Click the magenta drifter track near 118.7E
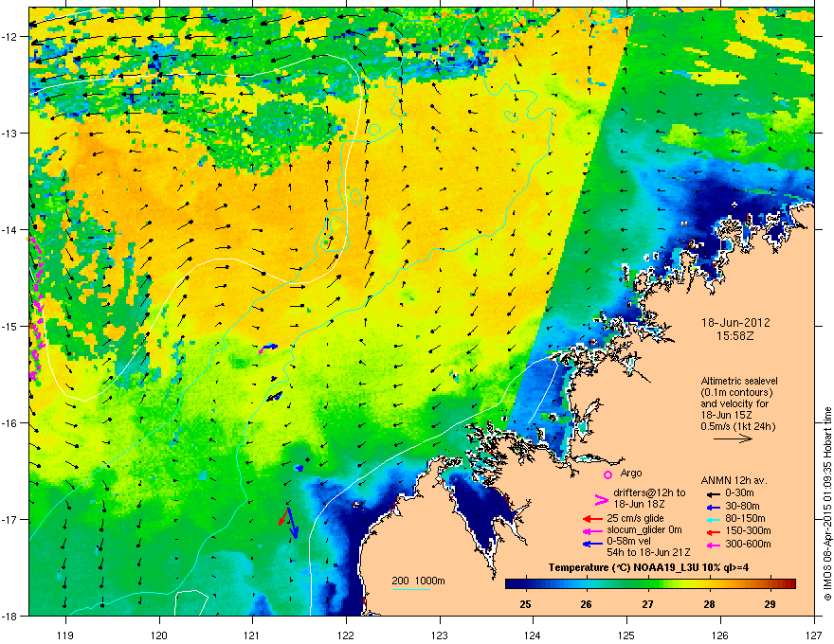The width and height of the screenshot is (834, 644). point(36,310)
